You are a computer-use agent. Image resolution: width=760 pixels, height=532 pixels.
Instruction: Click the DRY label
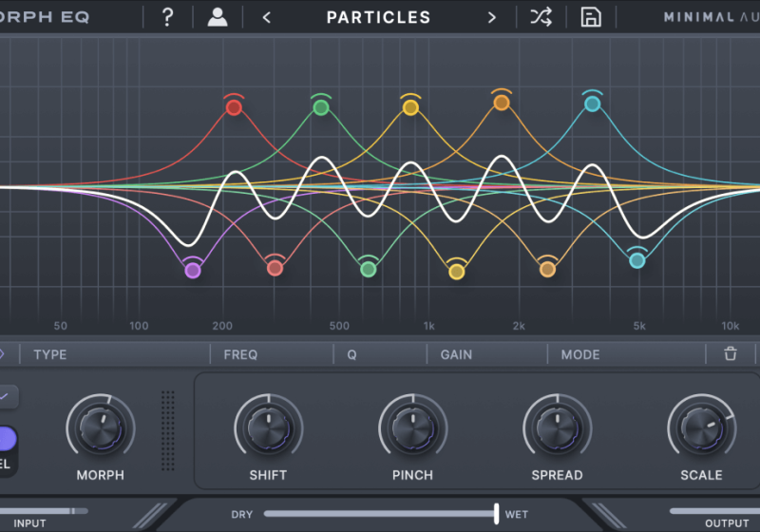[242, 515]
